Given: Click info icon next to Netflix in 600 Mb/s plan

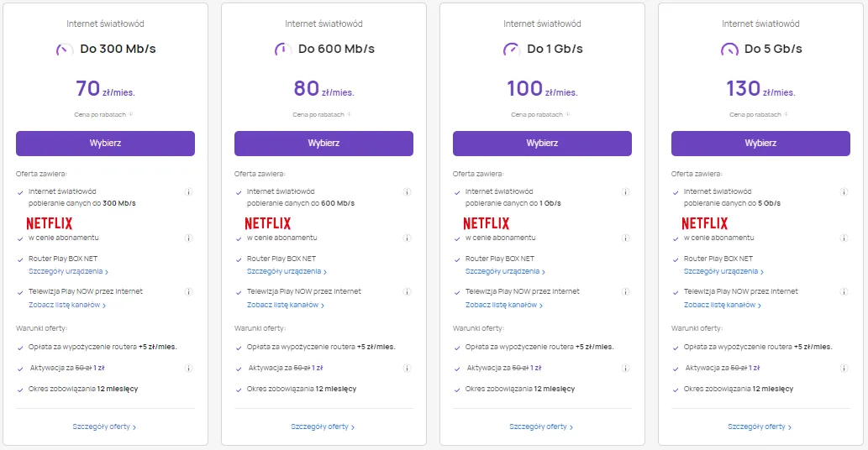Looking at the screenshot, I should (x=407, y=238).
